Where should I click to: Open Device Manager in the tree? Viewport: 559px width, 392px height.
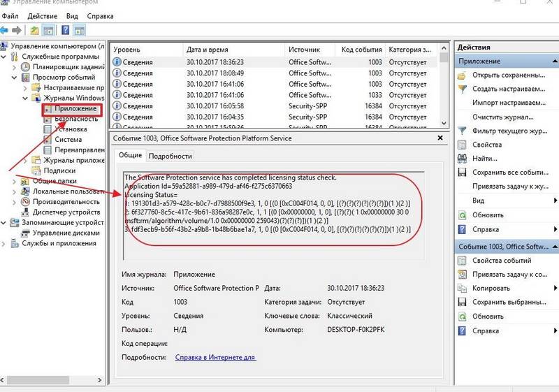tap(66, 212)
